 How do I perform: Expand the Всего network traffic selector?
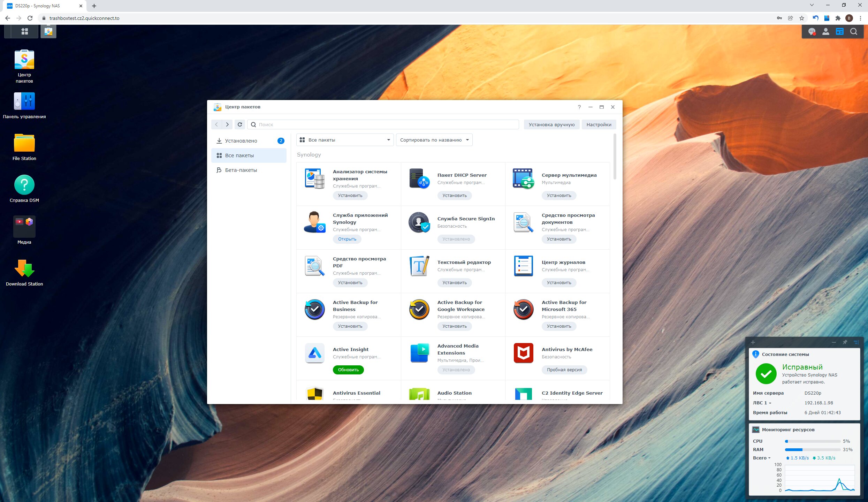pyautogui.click(x=762, y=458)
